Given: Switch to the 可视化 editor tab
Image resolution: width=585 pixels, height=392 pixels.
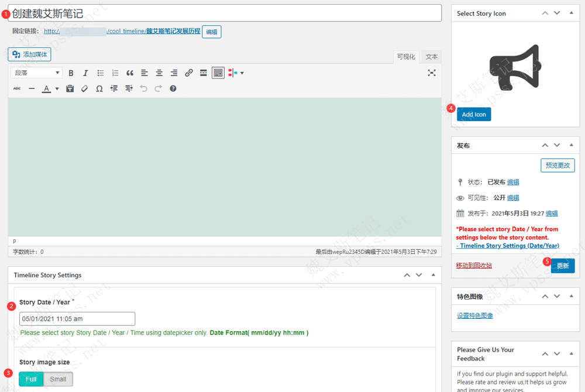Looking at the screenshot, I should click(406, 57).
